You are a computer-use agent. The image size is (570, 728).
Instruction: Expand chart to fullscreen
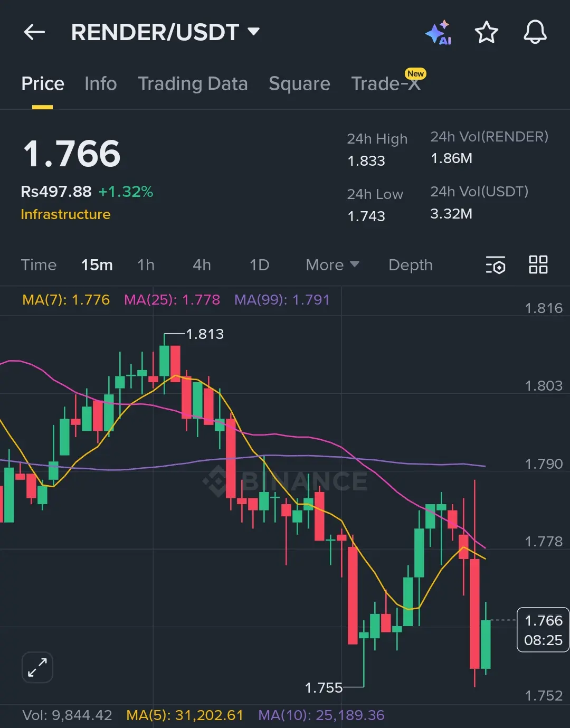pos(37,667)
